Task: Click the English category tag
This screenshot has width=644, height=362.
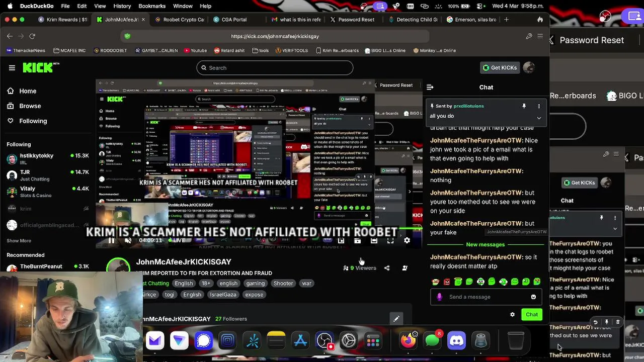Action: pos(184,284)
